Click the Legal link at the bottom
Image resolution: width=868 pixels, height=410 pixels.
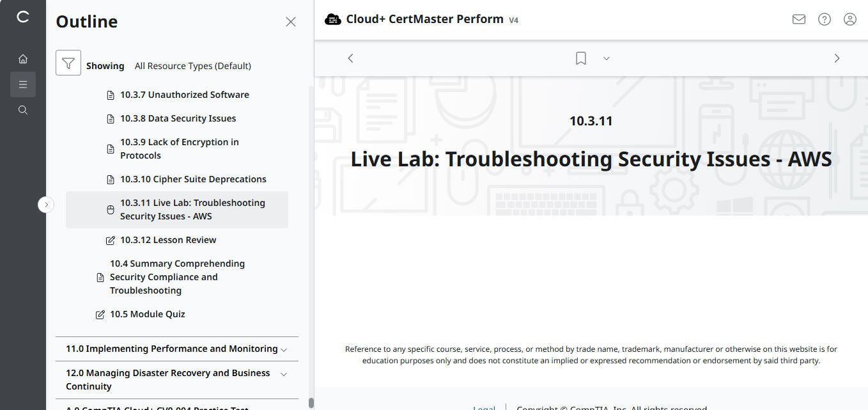[484, 407]
